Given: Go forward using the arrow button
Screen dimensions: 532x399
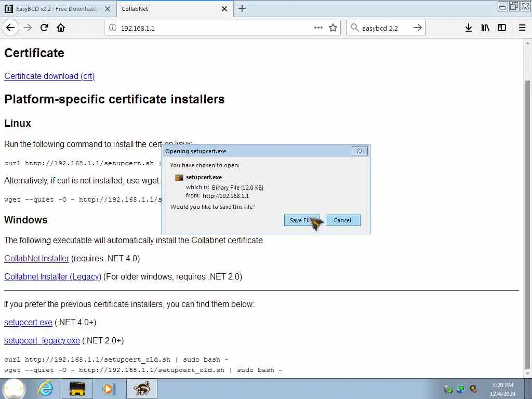Looking at the screenshot, I should [28, 28].
